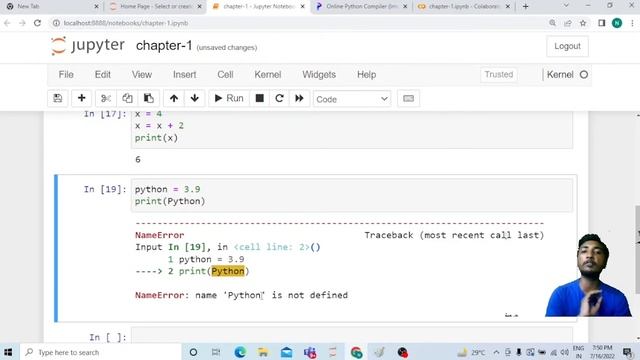Viewport: 640px width, 360px height.
Task: Move the selected cell down
Action: (195, 98)
